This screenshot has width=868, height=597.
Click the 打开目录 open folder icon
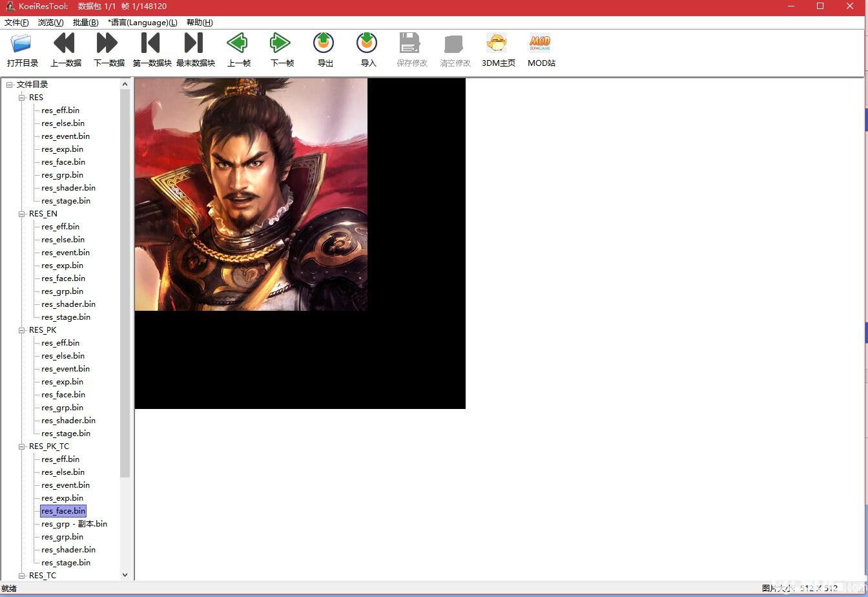pyautogui.click(x=22, y=44)
